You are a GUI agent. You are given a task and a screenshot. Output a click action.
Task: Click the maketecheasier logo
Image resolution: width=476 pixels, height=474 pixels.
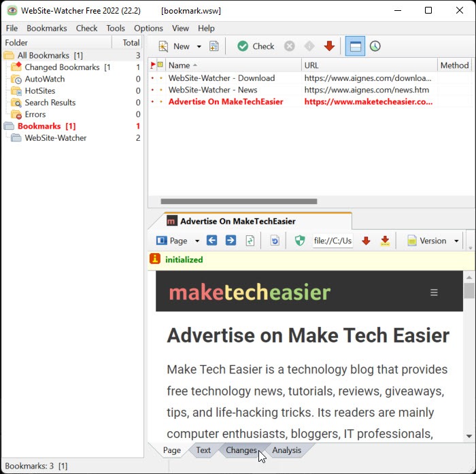click(x=250, y=292)
